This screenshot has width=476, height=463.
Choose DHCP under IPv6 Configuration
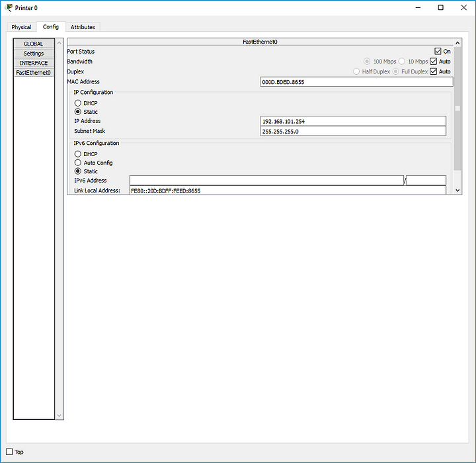(78, 154)
